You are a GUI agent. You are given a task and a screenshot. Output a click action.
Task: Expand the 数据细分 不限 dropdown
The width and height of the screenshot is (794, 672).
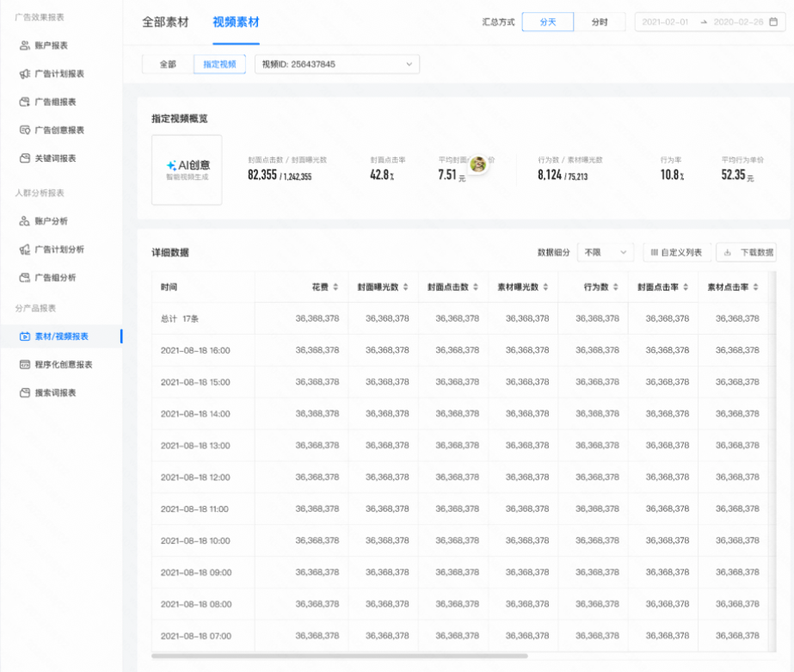click(x=607, y=252)
